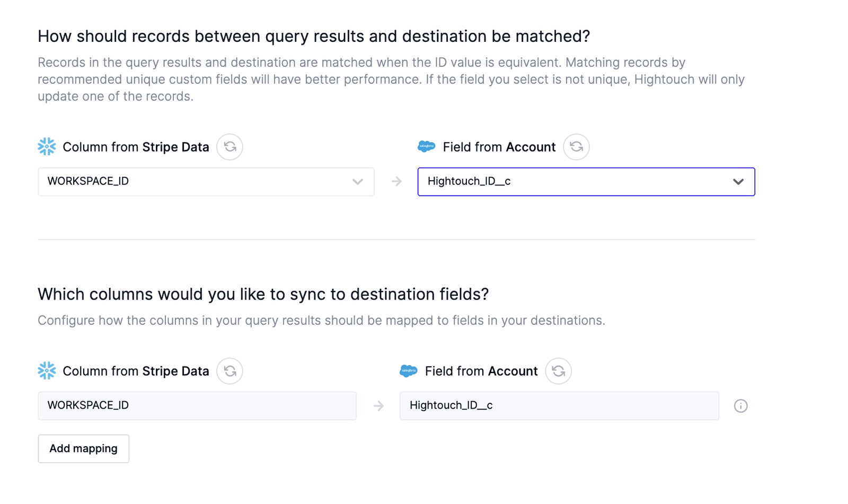Click the refresh icon next to Column from Stripe Data
The image size is (848, 504).
[x=229, y=147]
